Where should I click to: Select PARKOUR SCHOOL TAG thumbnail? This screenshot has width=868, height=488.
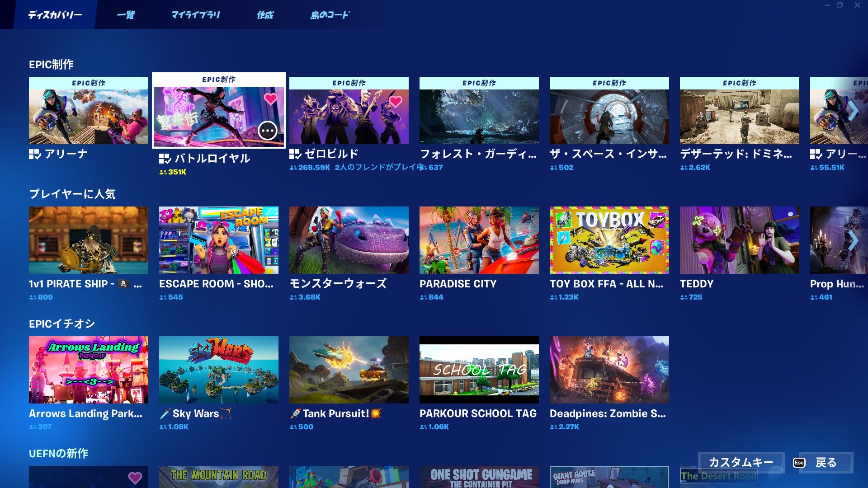point(479,370)
